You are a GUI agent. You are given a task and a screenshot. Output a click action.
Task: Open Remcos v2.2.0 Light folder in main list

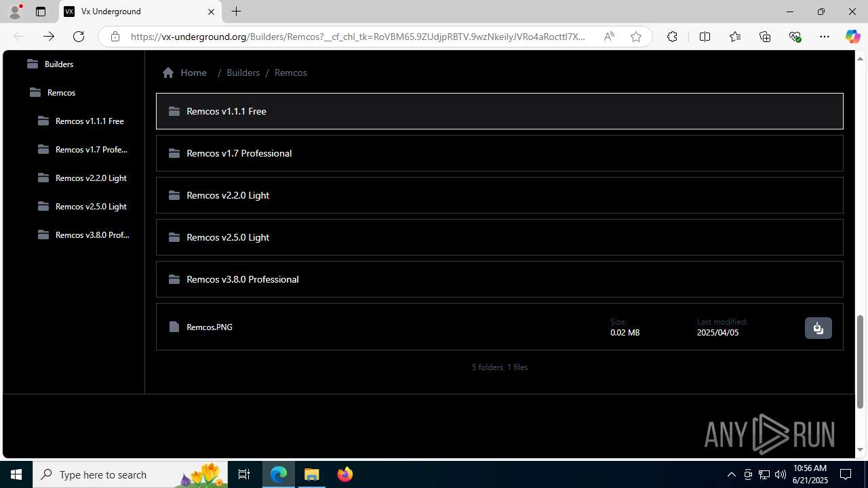tap(500, 195)
